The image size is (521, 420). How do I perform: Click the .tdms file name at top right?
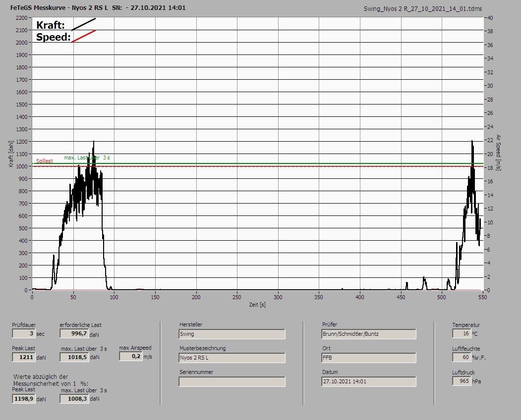tap(422, 9)
